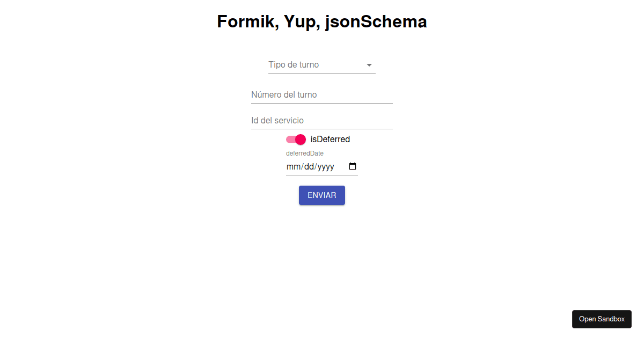The width and height of the screenshot is (644, 338).
Task: Open Sandbox via the corner button
Action: click(x=602, y=319)
